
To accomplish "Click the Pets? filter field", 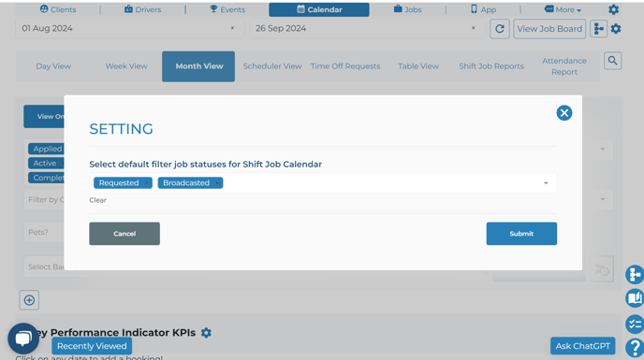I will click(x=44, y=232).
